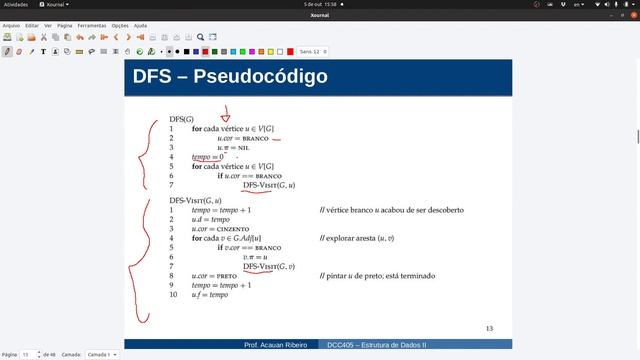Select the Pen tool

coord(7,52)
